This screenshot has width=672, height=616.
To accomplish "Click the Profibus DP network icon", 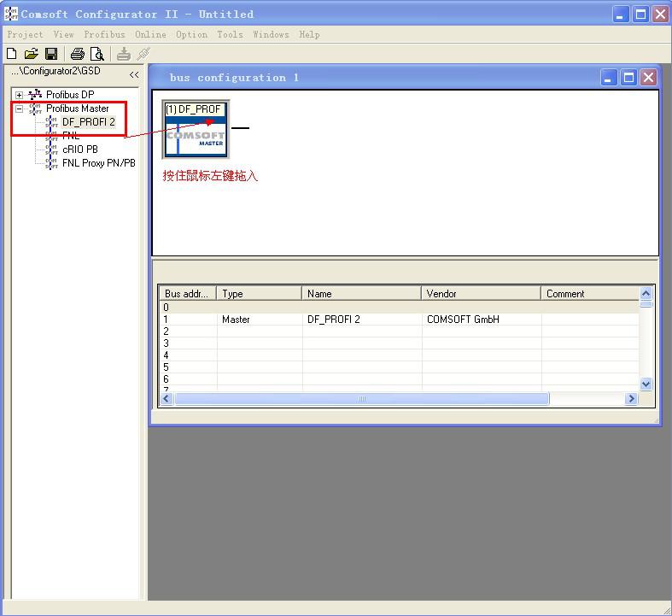I will point(35,94).
